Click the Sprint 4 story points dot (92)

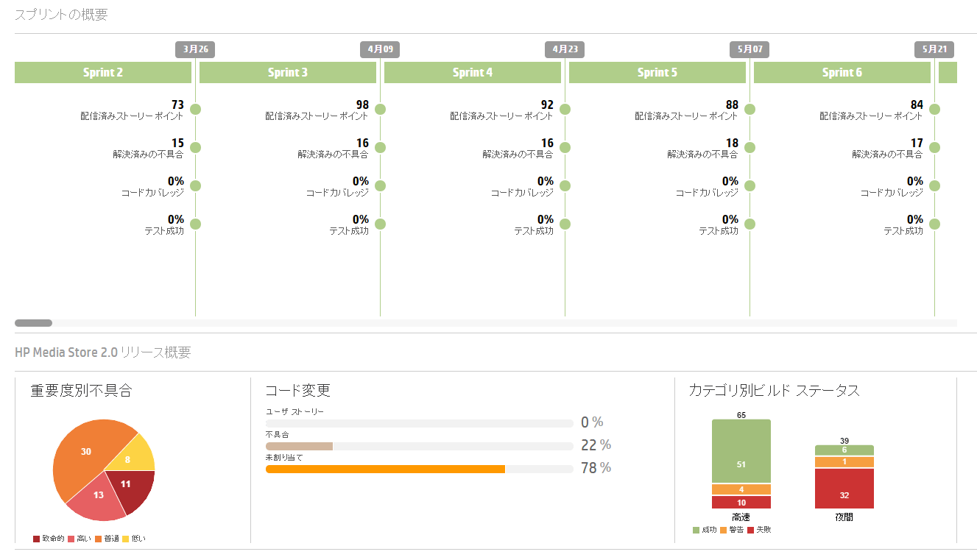(565, 109)
